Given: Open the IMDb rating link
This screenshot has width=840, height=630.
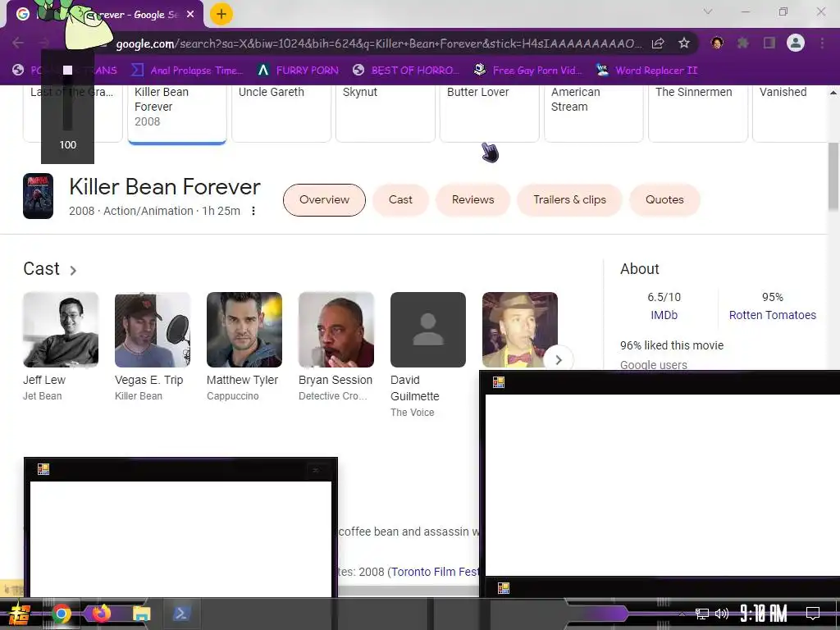Looking at the screenshot, I should tap(664, 315).
